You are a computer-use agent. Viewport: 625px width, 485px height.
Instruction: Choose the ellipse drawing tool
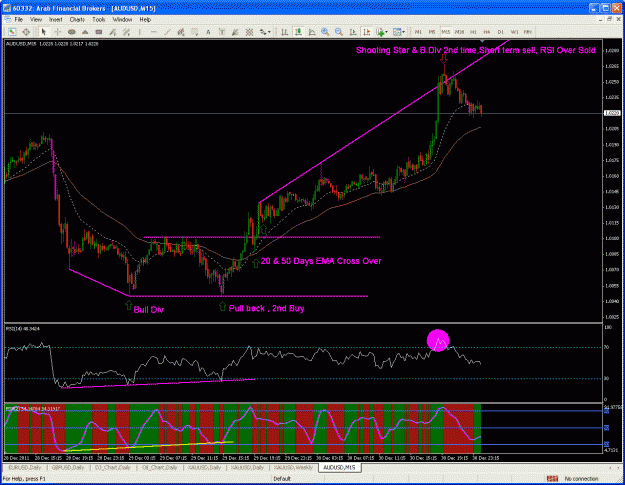pyautogui.click(x=72, y=32)
